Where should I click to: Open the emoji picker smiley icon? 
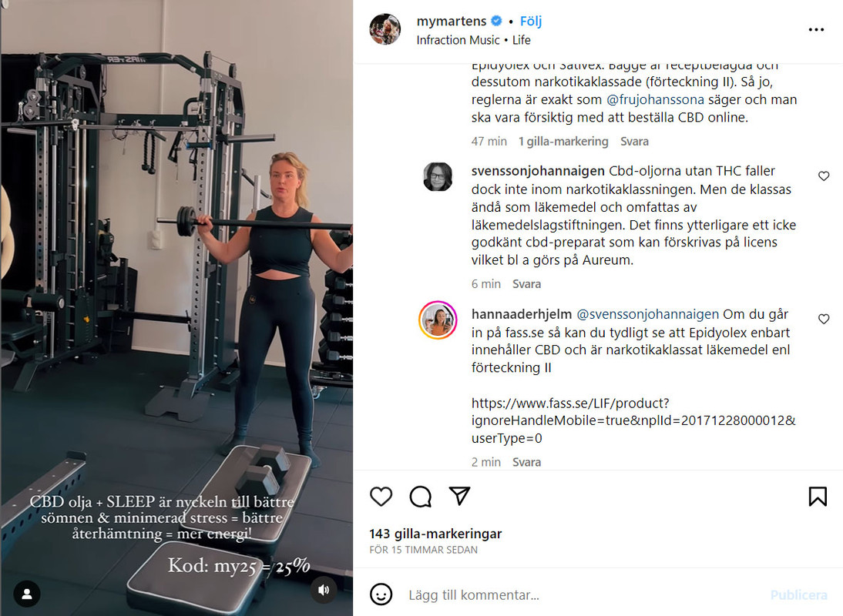[x=381, y=594]
